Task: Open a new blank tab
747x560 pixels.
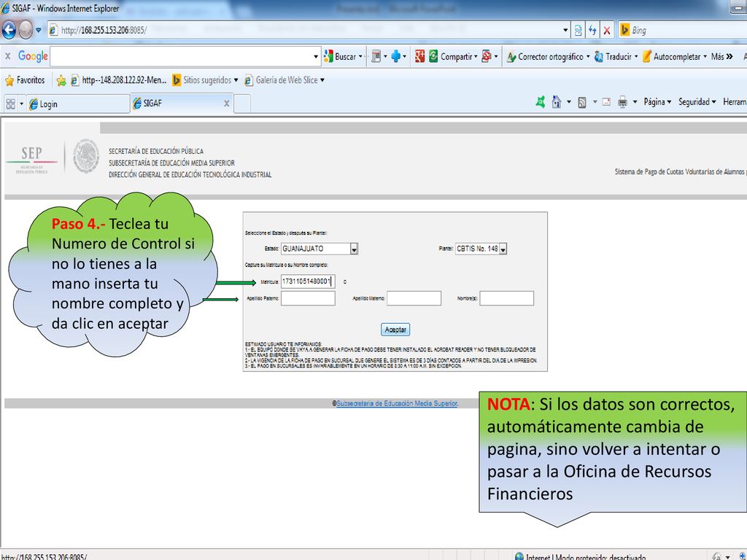Action: (242, 104)
